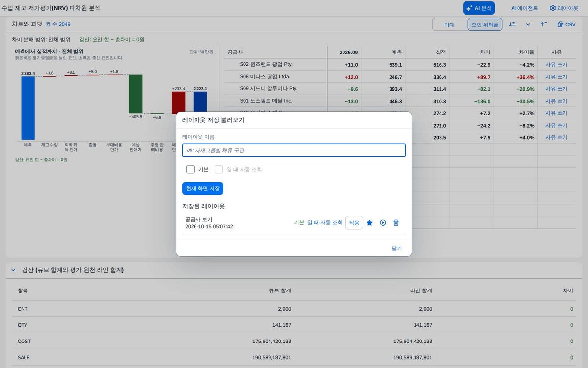588x368 pixels.
Task: Close the dialog with 닫기
Action: pos(397,249)
